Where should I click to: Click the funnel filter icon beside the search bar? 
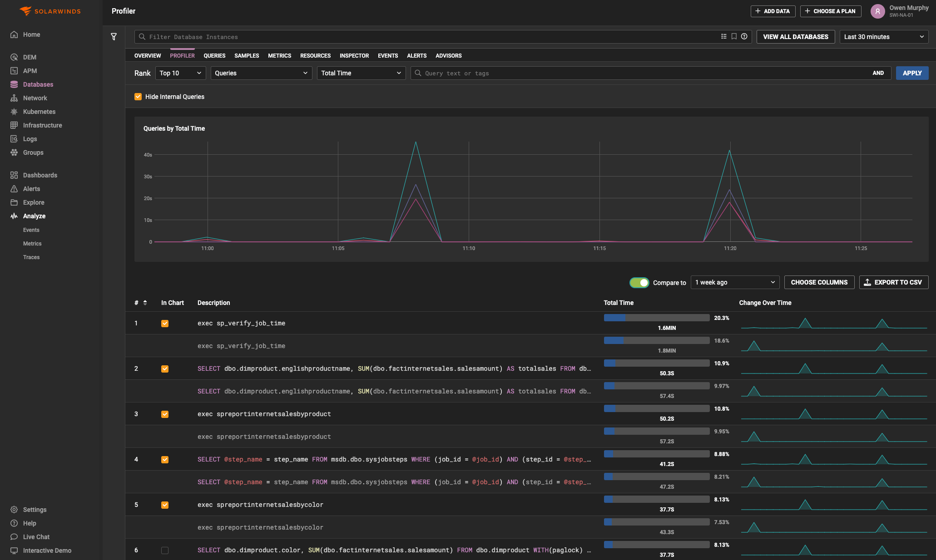114,36
